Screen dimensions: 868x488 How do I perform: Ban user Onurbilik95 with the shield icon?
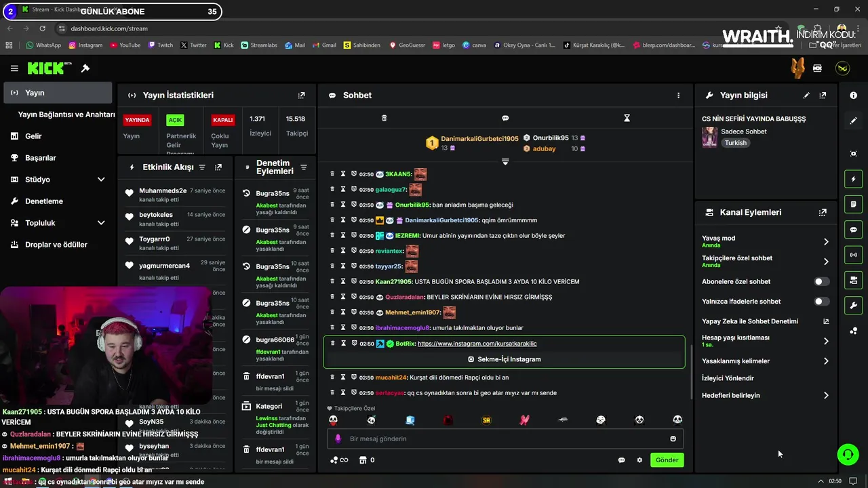pyautogui.click(x=354, y=205)
